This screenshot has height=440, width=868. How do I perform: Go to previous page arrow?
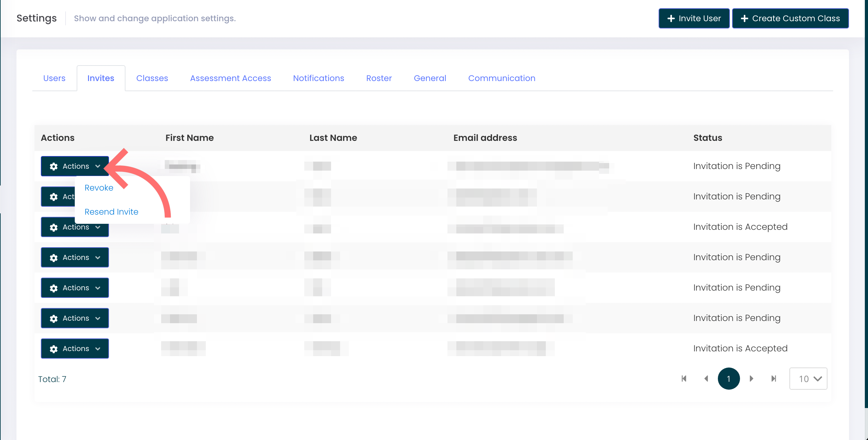click(x=706, y=378)
